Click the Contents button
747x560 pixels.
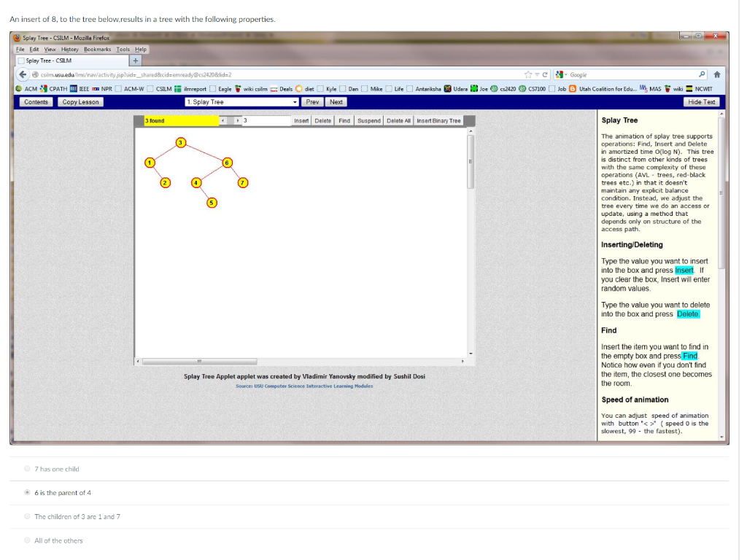tap(36, 102)
